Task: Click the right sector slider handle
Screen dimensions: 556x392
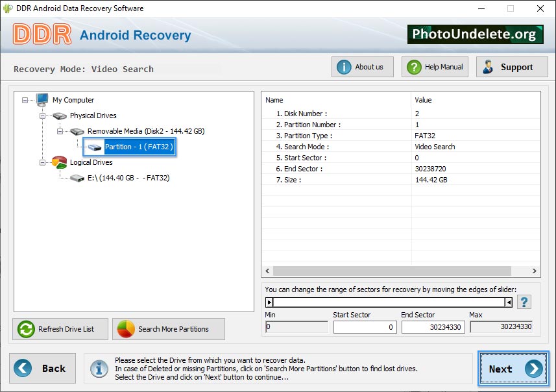Action: click(509, 302)
